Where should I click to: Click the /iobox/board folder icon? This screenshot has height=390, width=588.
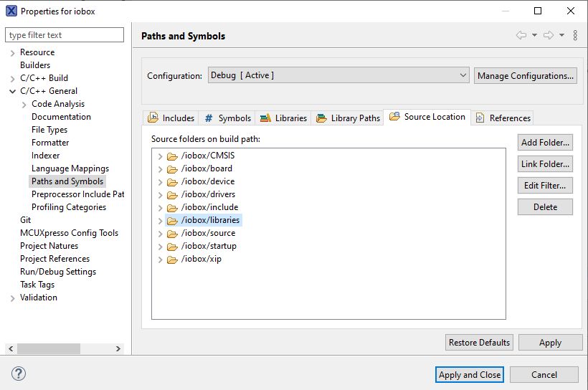click(172, 169)
